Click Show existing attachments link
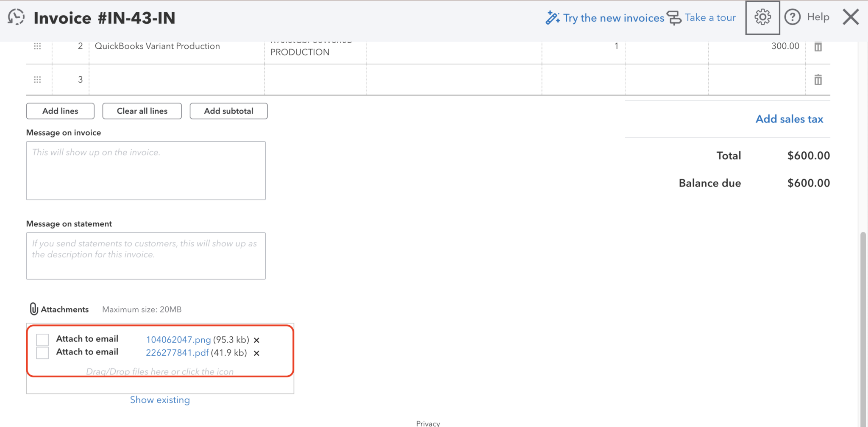The height and width of the screenshot is (427, 868). 160,400
